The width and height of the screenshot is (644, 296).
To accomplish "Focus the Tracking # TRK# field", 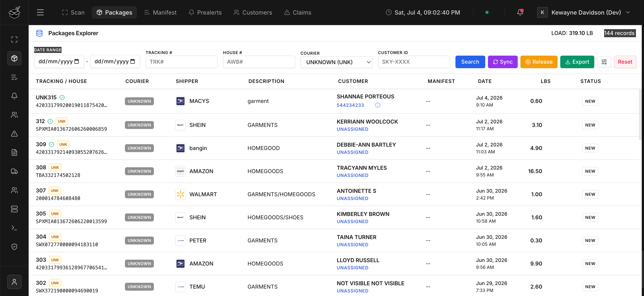I will tap(182, 62).
